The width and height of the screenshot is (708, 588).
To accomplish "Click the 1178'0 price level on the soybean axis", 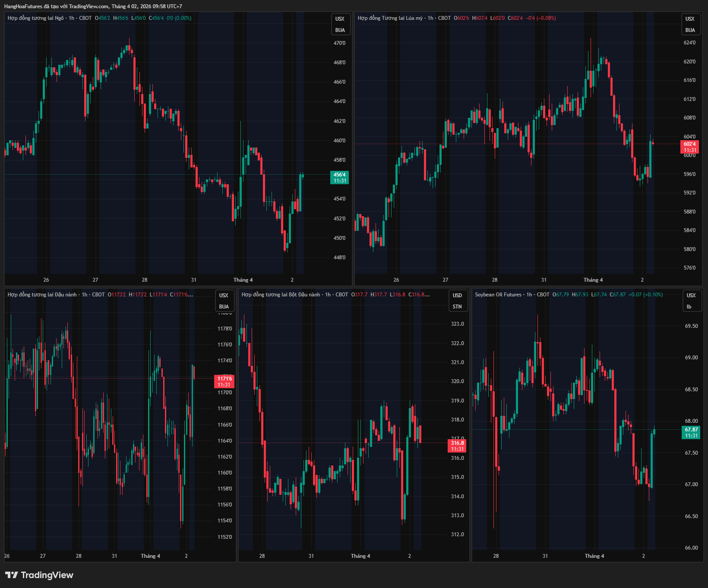I will click(x=225, y=329).
